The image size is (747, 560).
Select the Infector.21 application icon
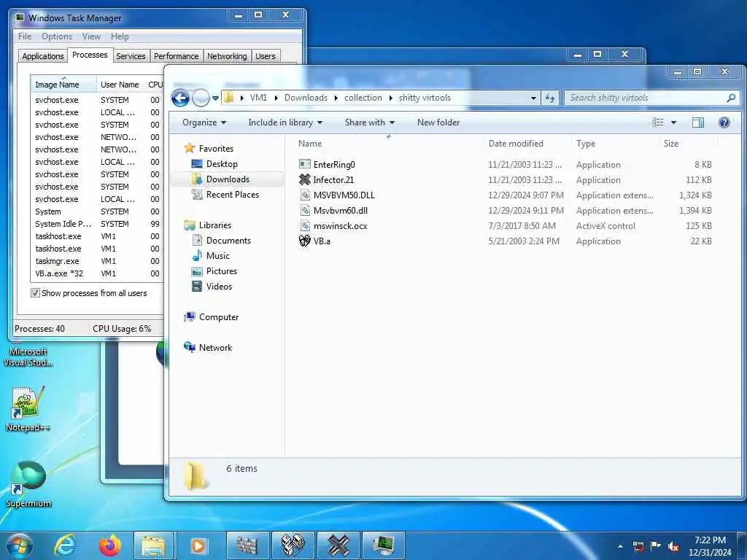pos(304,179)
